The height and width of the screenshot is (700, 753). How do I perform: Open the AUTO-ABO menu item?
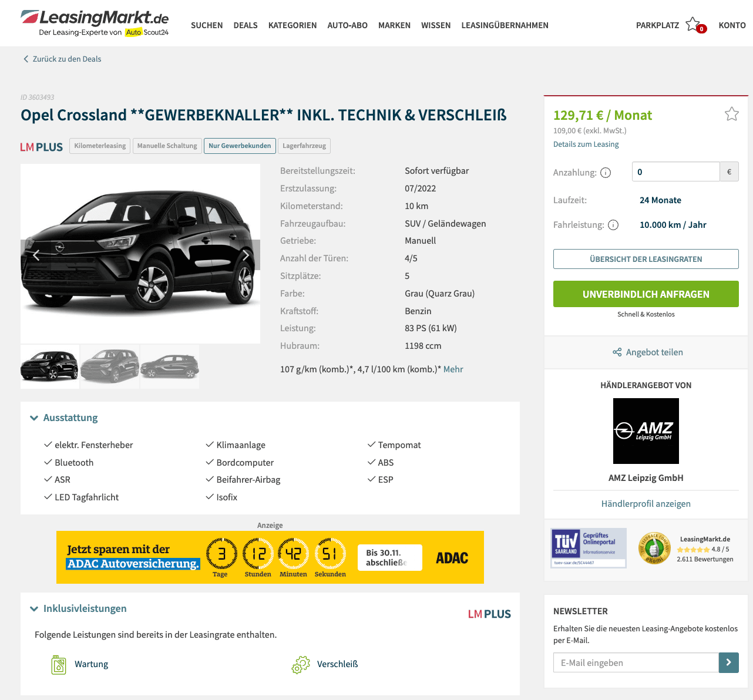[348, 25]
